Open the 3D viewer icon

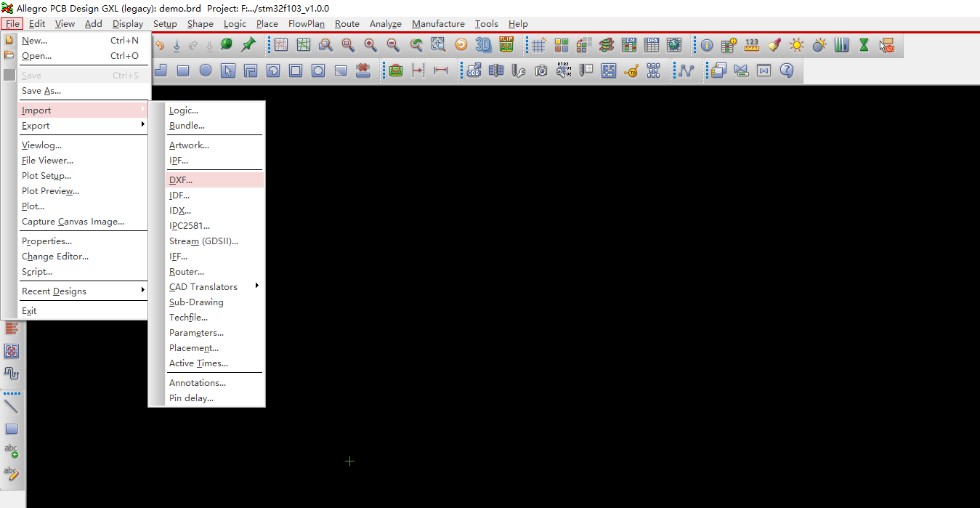pyautogui.click(x=483, y=45)
